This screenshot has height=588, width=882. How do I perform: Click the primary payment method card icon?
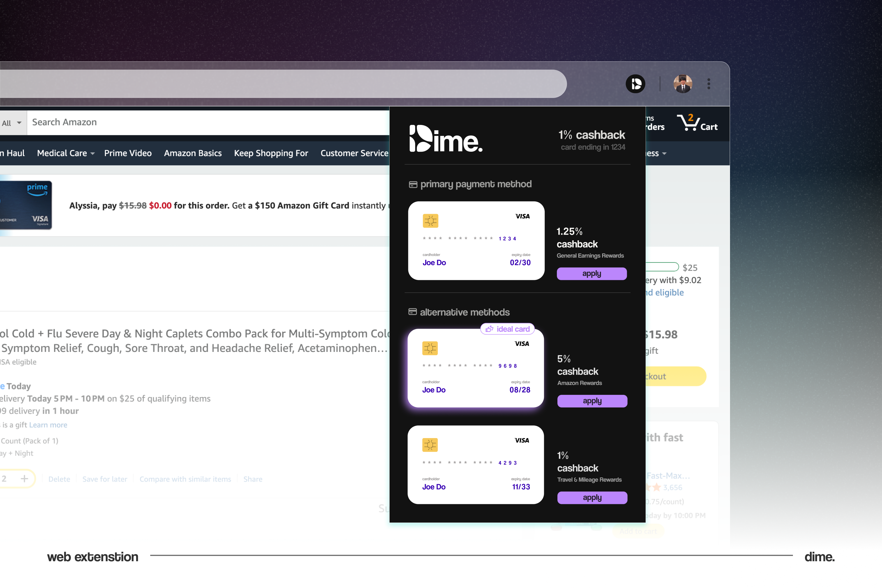point(413,185)
